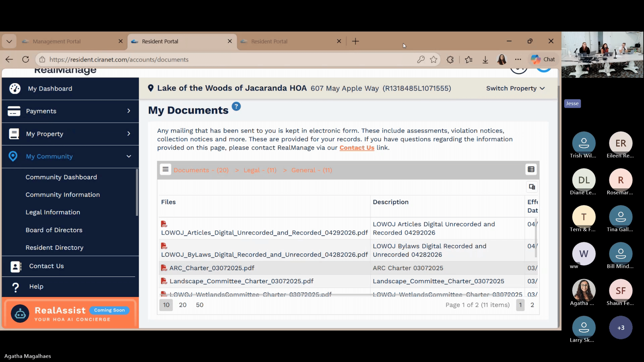This screenshot has height=362, width=644.
Task: Click the blue help question mark by My Documents
Action: [x=236, y=106]
